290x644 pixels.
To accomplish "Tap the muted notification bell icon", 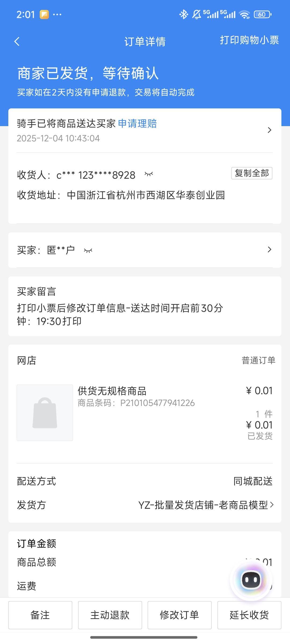I will point(197,14).
